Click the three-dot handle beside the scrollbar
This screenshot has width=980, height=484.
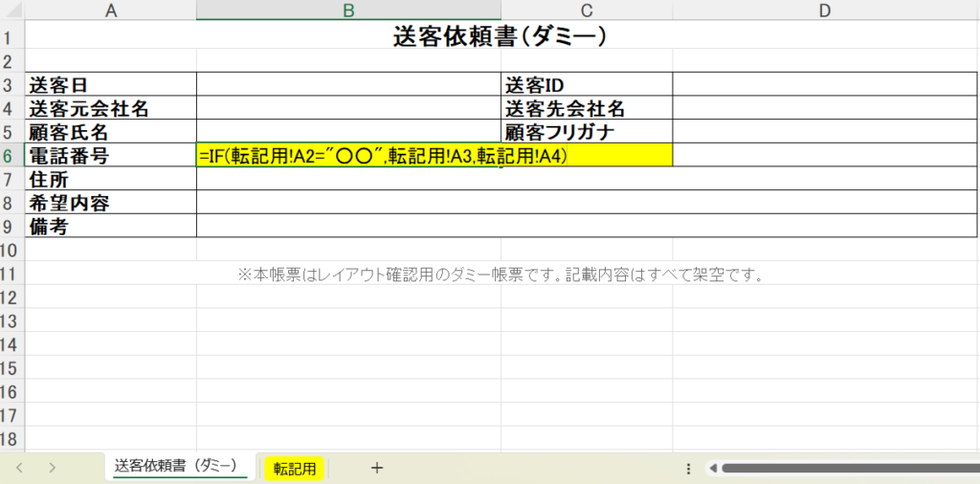(689, 469)
